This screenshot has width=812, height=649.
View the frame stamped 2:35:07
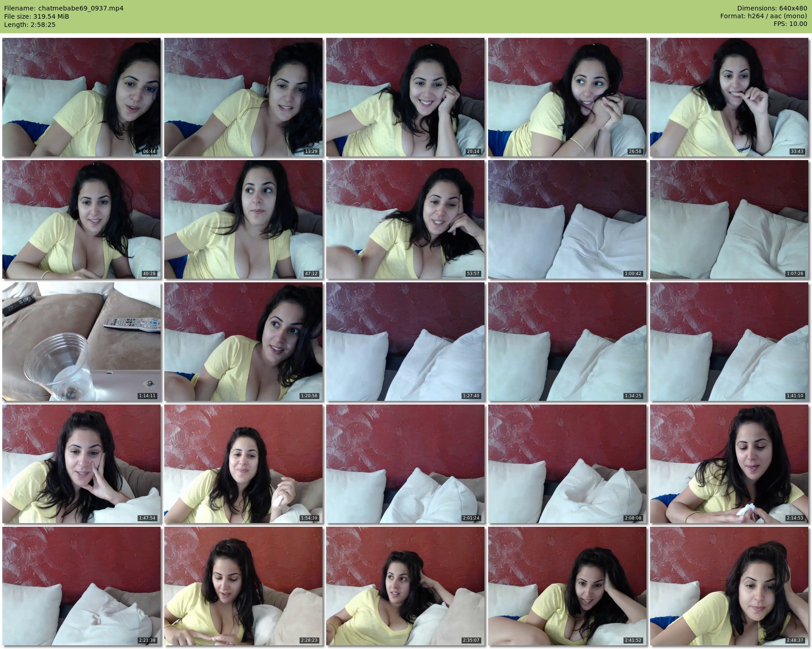pyautogui.click(x=405, y=586)
